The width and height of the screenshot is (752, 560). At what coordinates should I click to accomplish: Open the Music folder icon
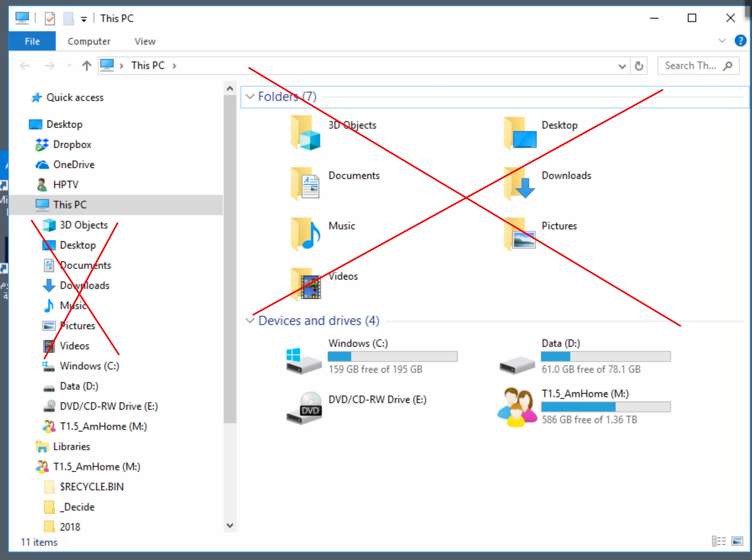pos(305,234)
